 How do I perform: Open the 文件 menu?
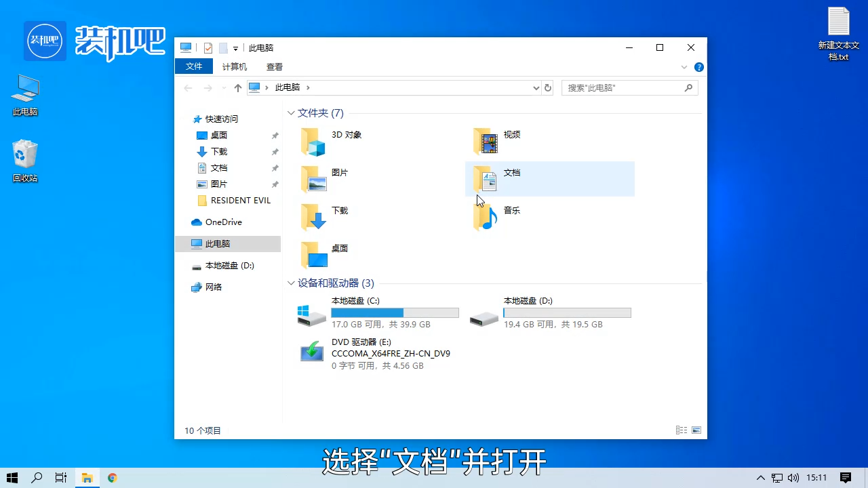pos(194,66)
